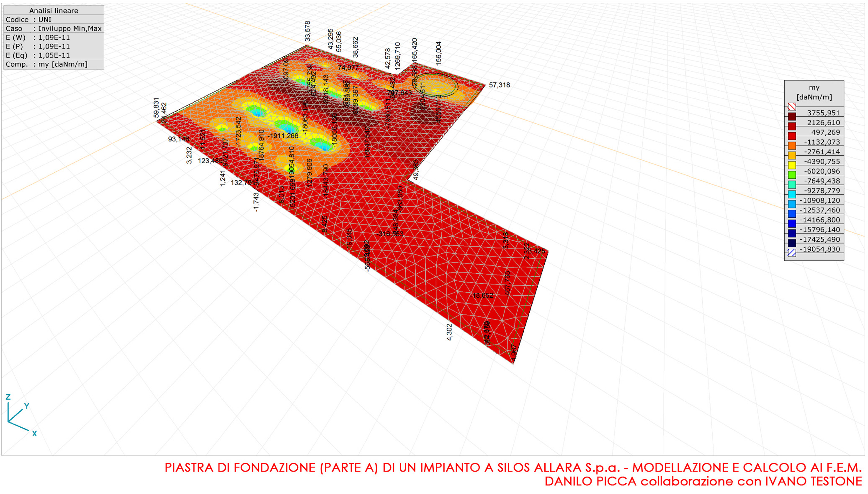This screenshot has width=868, height=494.
Task: Click the Caso : Inviluppo Min,Max row
Action: pos(54,29)
